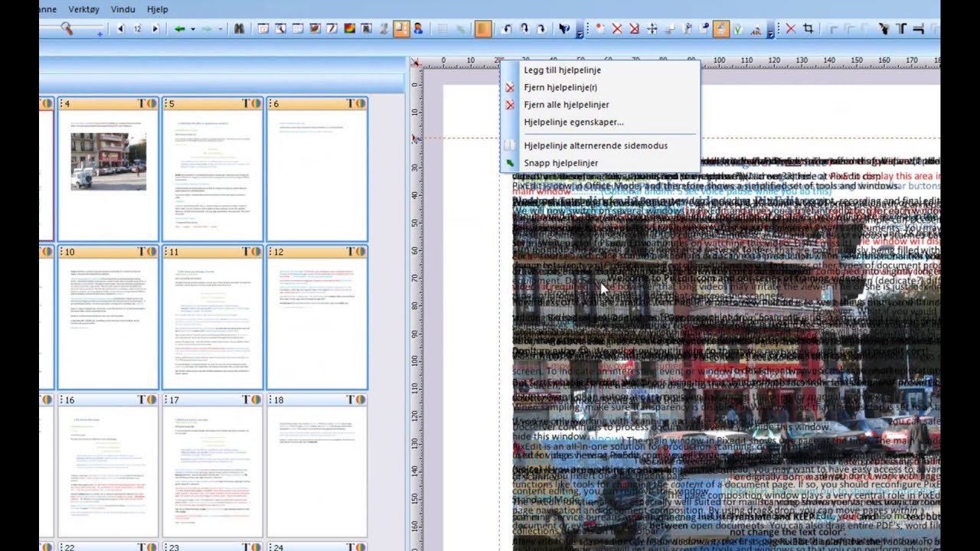Click the colorful palette window icon
This screenshot has height=551, width=980.
pyautogui.click(x=349, y=28)
